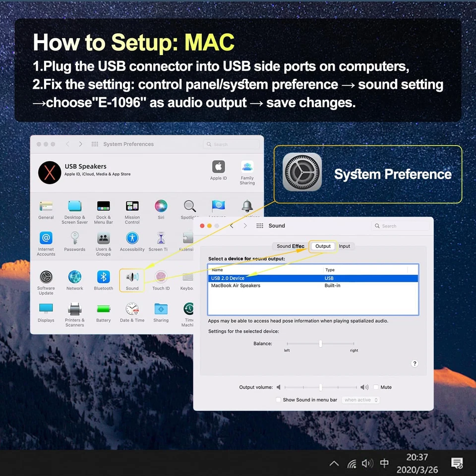Open the Network preferences icon

pos(75,278)
